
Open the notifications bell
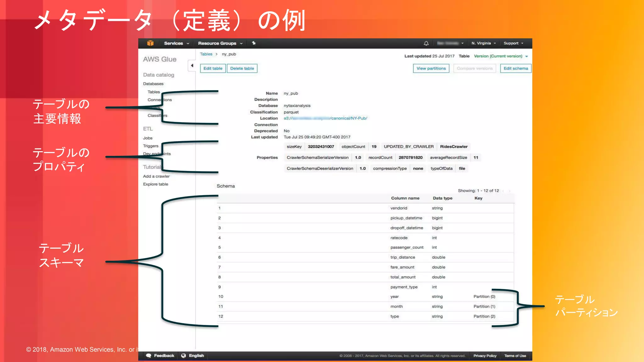[426, 43]
